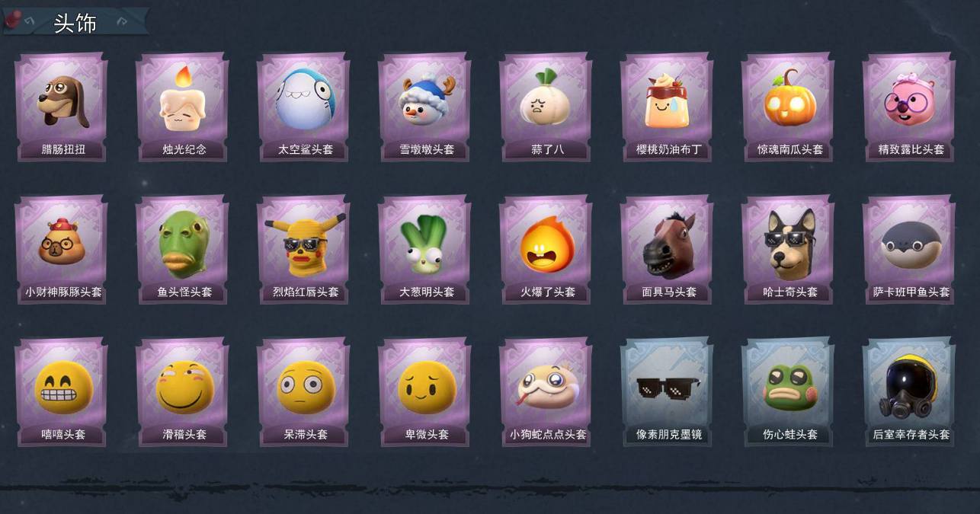The width and height of the screenshot is (980, 514).
Task: Choose the 像素朋克墨镜 pixel sunglasses item
Action: pyautogui.click(x=668, y=392)
